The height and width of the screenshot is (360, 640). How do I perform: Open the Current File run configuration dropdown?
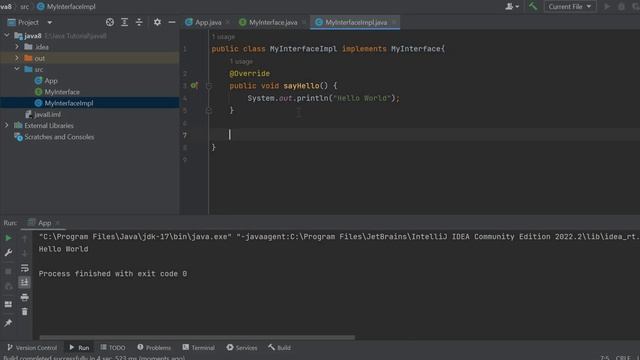570,7
